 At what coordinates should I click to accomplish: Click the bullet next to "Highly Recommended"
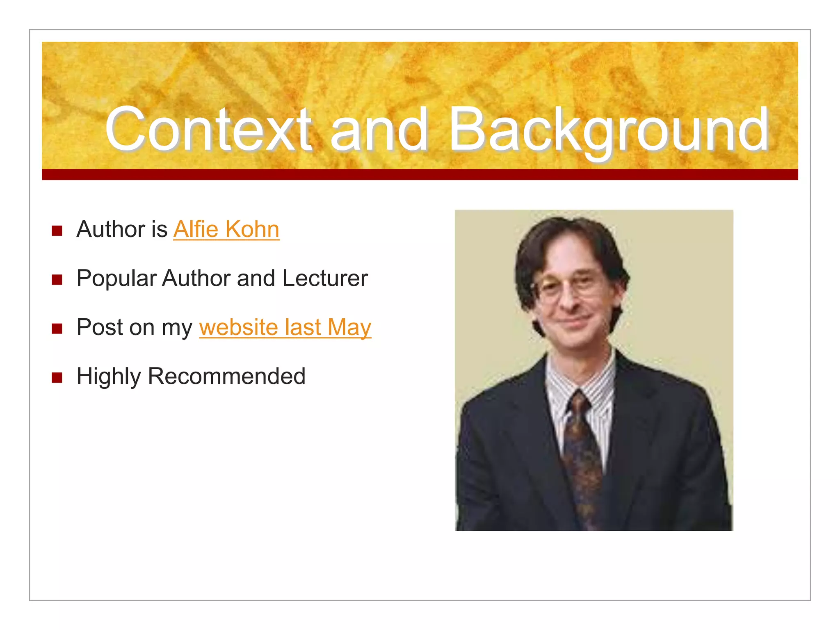coord(57,378)
